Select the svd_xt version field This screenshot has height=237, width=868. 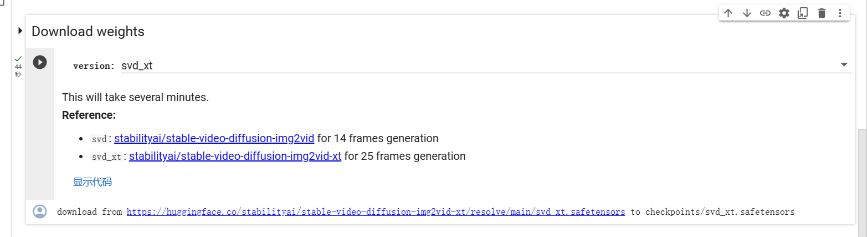pos(486,65)
